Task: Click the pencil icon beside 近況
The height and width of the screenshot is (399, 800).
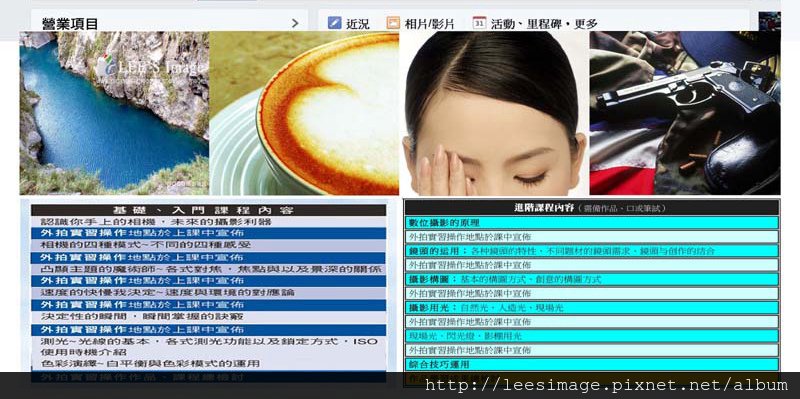Action: click(334, 23)
